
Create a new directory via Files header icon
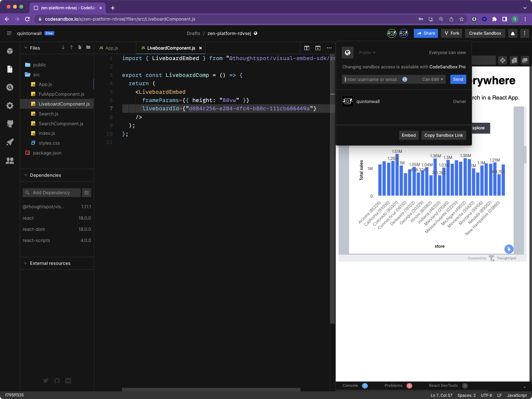[88, 47]
